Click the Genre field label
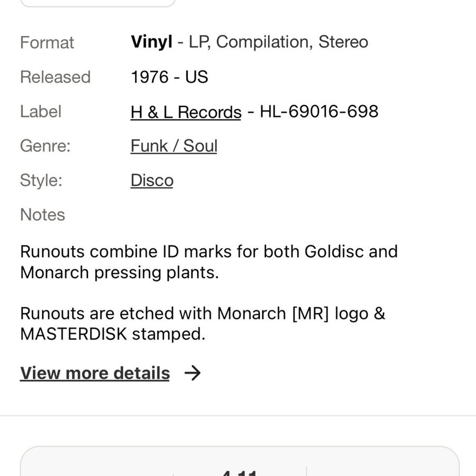Image resolution: width=476 pixels, height=476 pixels. 45,146
